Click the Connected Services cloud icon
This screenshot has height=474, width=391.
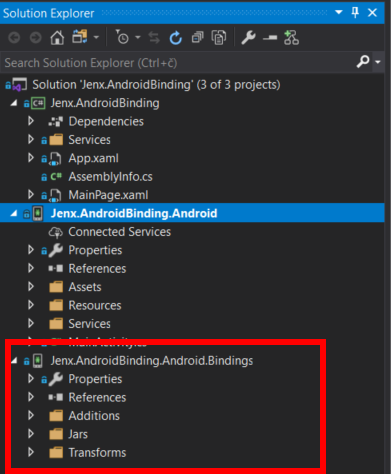click(x=56, y=232)
